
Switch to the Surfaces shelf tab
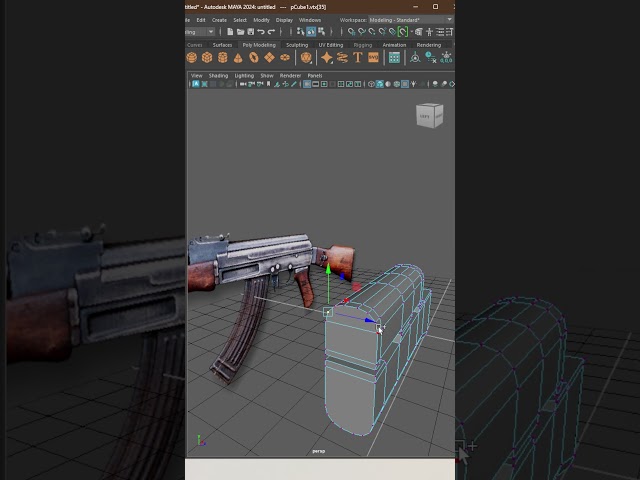click(222, 45)
